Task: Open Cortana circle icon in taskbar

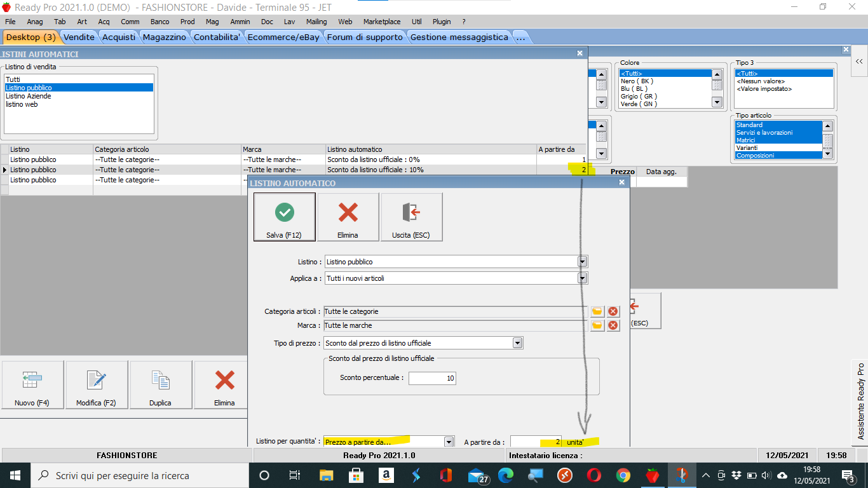Action: pyautogui.click(x=264, y=475)
